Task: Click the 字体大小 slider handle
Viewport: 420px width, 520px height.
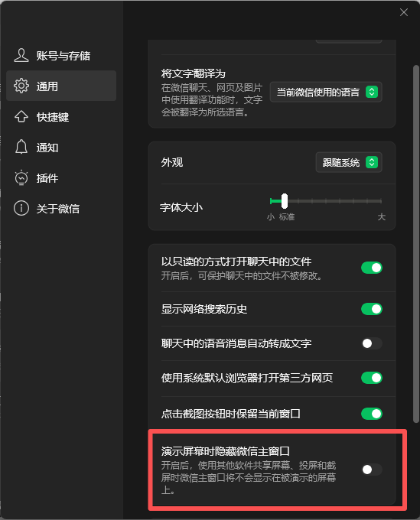Action: pyautogui.click(x=285, y=200)
